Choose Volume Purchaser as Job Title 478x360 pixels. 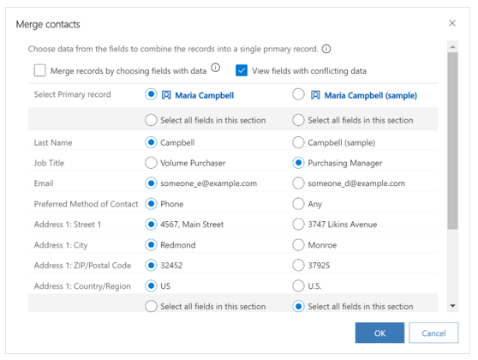[151, 163]
